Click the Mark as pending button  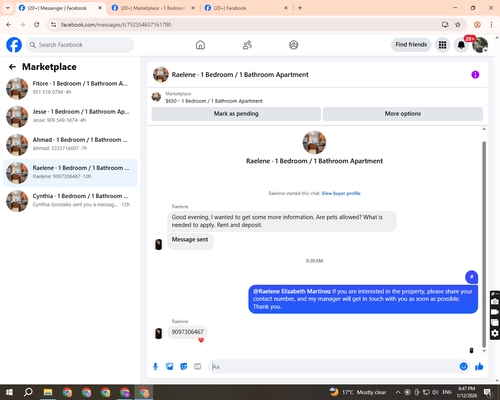(x=236, y=114)
